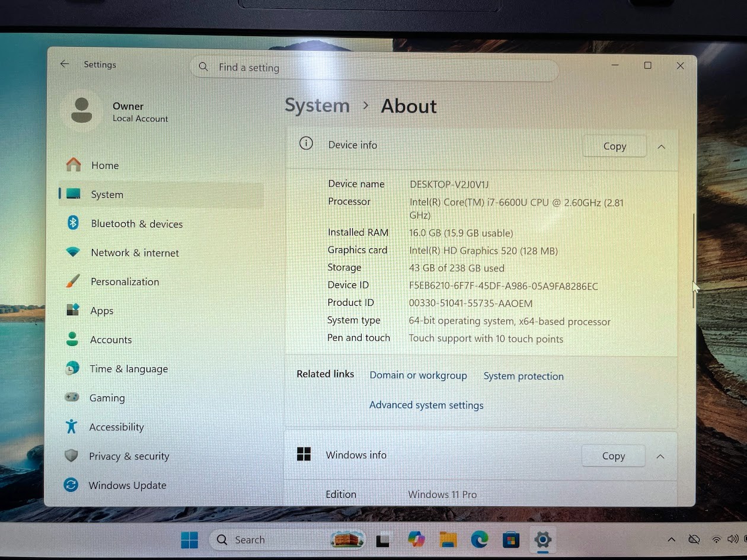The image size is (747, 560).
Task: Click the Network wifi icon in the sidebar
Action: click(x=73, y=252)
